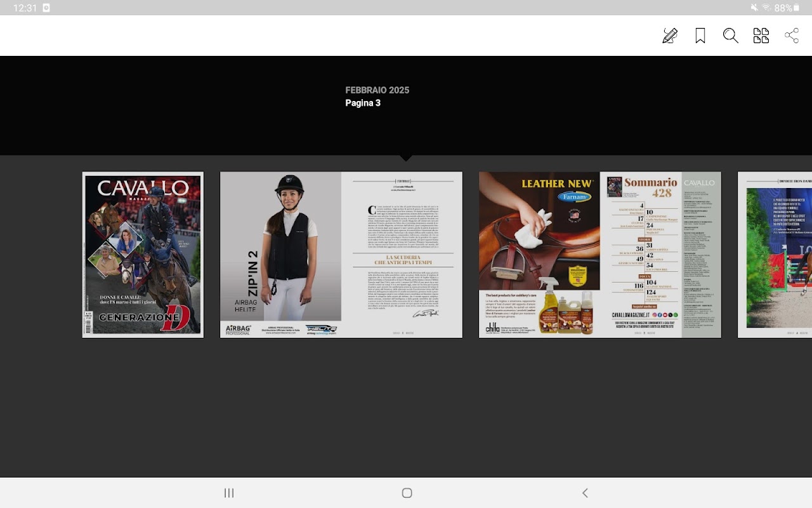Tap the share icon
812x508 pixels.
point(792,36)
